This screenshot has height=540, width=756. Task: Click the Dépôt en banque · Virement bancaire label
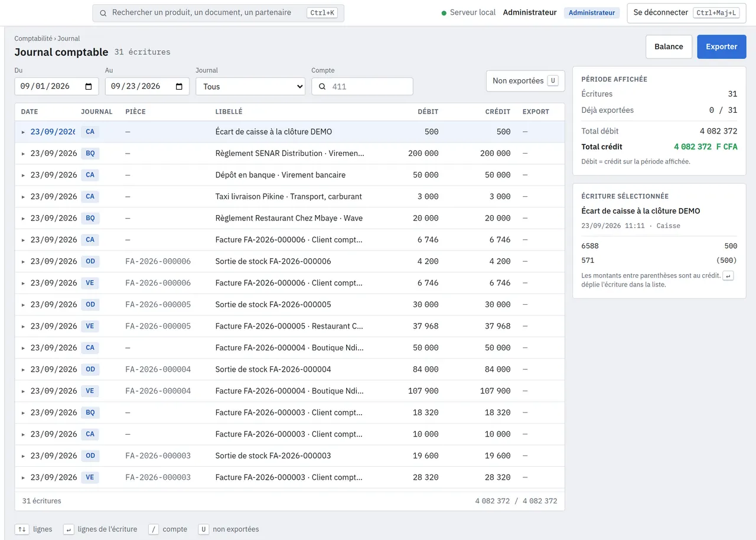click(281, 175)
